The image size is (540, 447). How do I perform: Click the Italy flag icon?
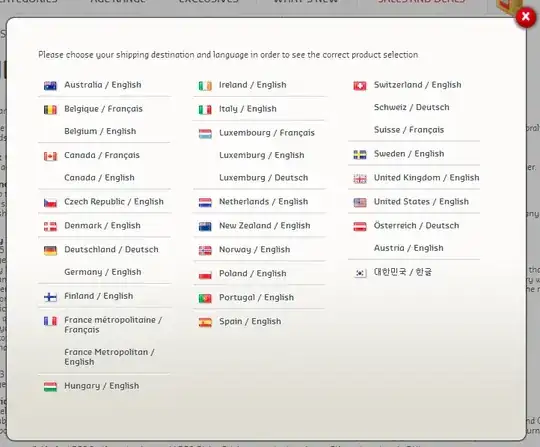(205, 110)
